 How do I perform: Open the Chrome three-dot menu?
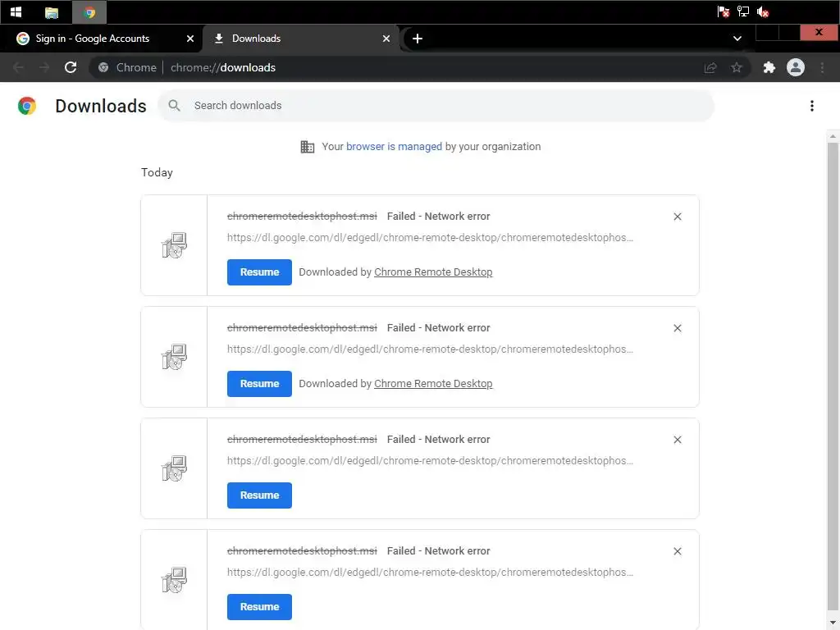822,67
